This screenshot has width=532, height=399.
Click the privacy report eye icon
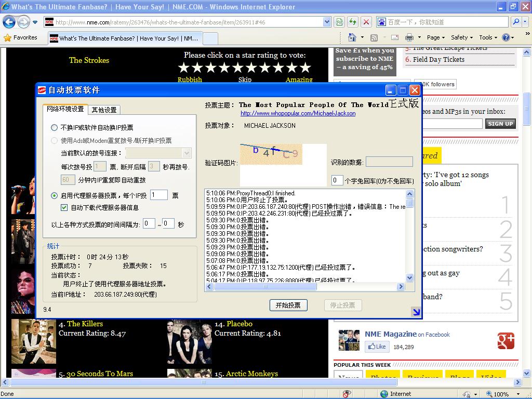click(x=347, y=394)
